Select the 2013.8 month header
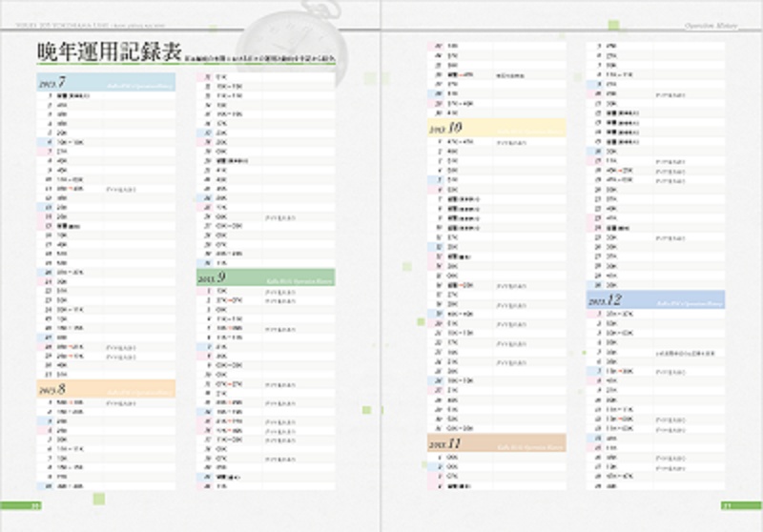Screen dimensions: 763x532 [106, 389]
